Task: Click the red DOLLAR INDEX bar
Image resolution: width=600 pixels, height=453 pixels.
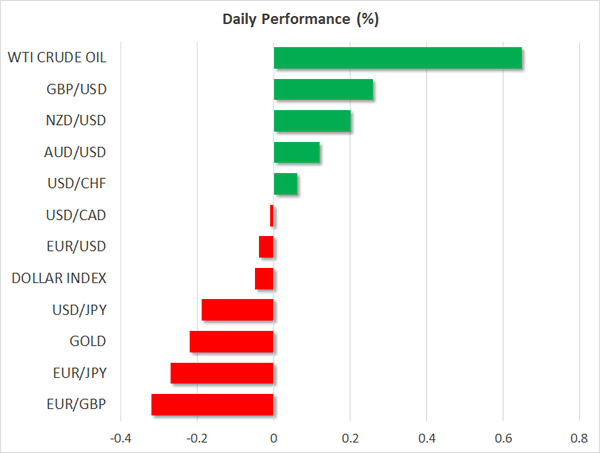Action: [x=264, y=278]
